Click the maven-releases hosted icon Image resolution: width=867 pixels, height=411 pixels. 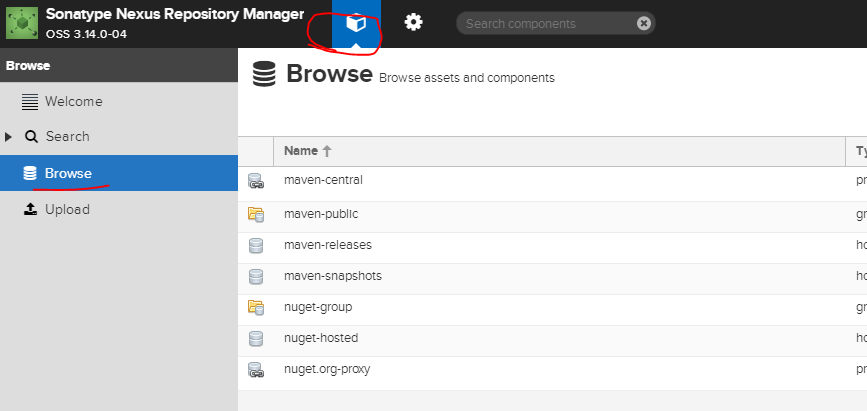pyautogui.click(x=255, y=246)
